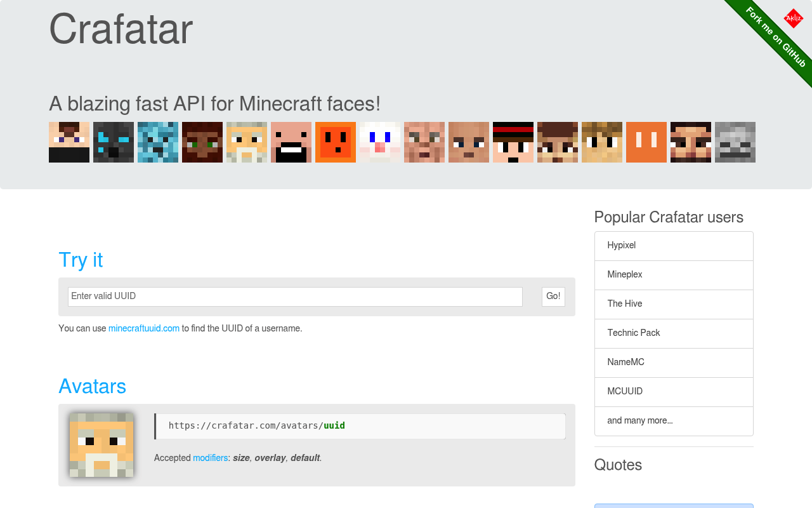Viewport: 812px width, 508px height.
Task: Click the large bearded avatar preview image
Action: click(101, 445)
